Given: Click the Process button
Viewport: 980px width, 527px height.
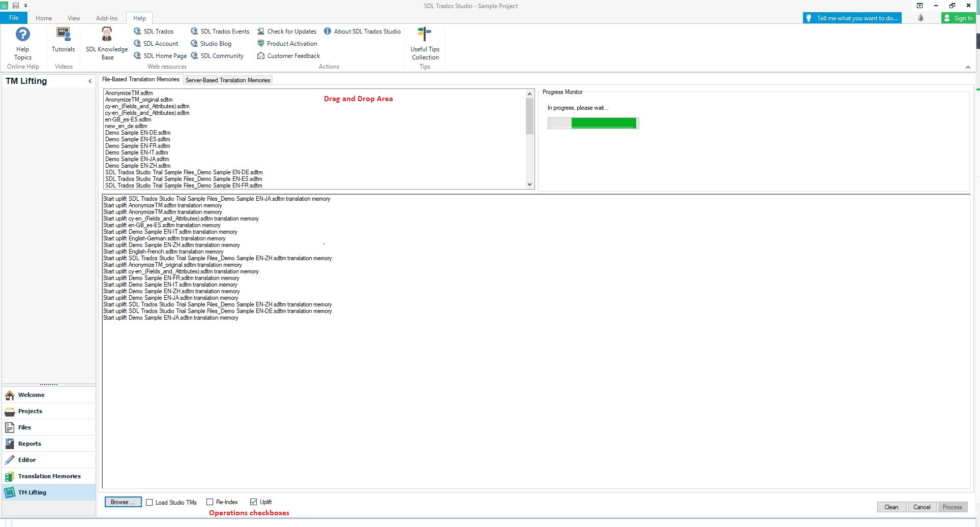Looking at the screenshot, I should (x=953, y=507).
